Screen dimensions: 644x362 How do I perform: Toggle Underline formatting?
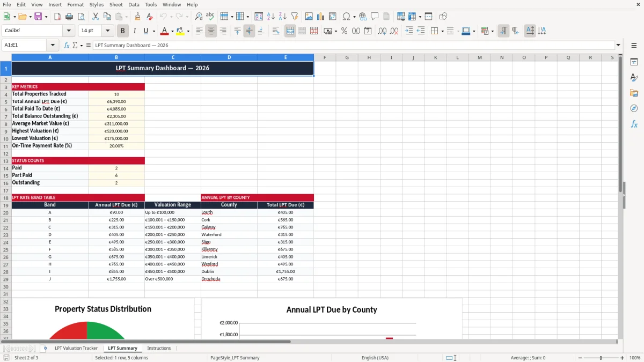tap(145, 31)
